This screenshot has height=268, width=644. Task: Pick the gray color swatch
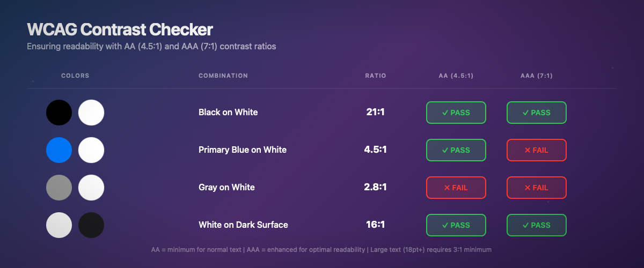click(x=59, y=188)
